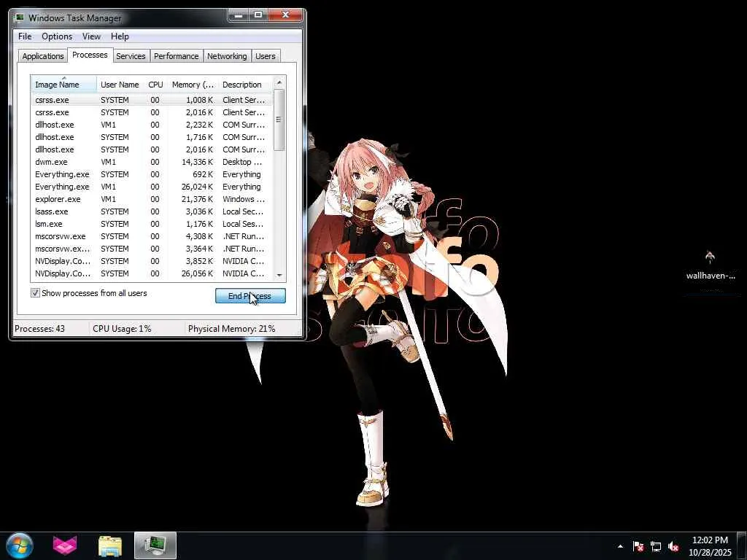Select Everything.exe row owned by SYSTEM
Screen dimensions: 747x560
152,174
